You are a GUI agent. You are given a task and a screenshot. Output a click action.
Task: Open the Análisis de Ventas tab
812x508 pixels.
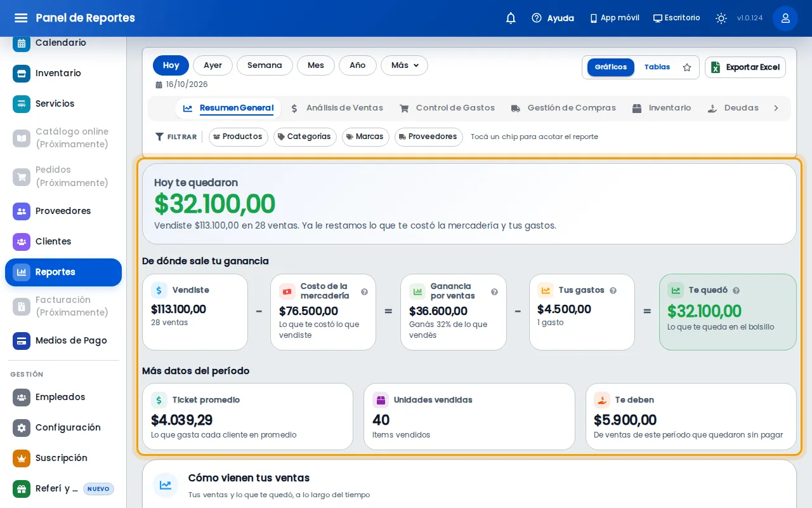tap(337, 109)
